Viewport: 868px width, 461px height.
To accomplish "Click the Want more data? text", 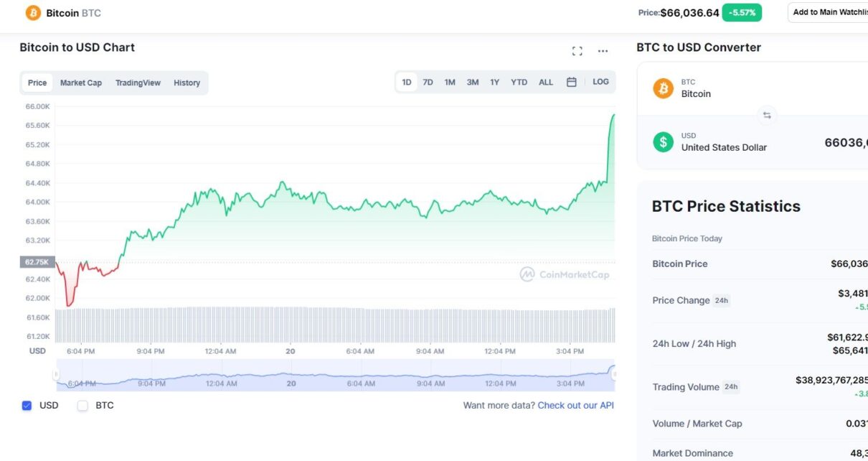I will 499,406.
